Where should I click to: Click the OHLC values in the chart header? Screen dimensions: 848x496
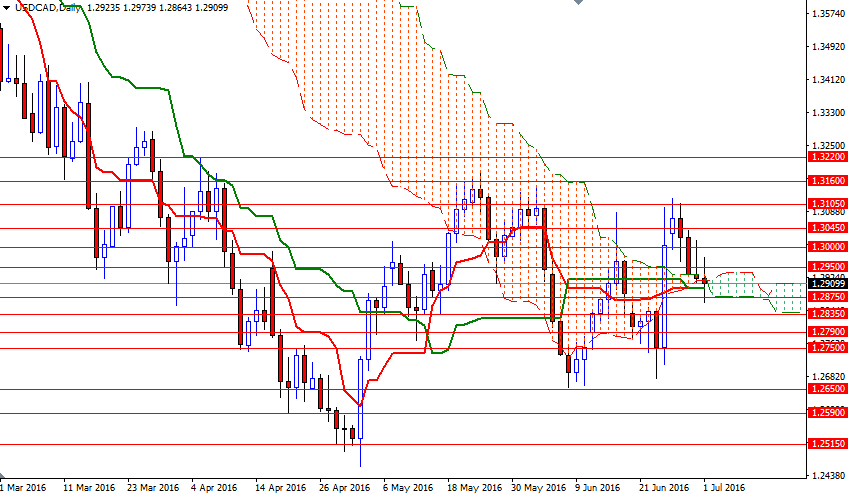pyautogui.click(x=167, y=6)
